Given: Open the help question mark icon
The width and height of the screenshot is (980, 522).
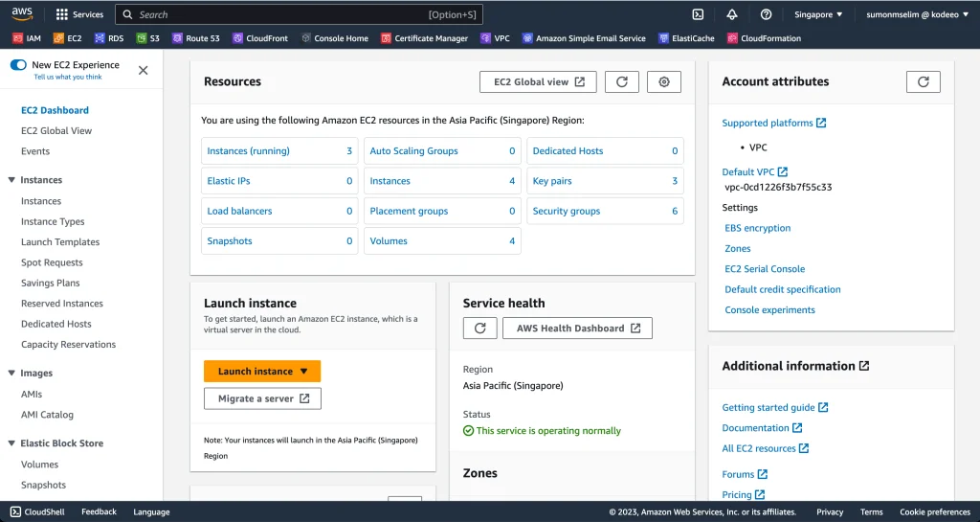Looking at the screenshot, I should pos(766,14).
